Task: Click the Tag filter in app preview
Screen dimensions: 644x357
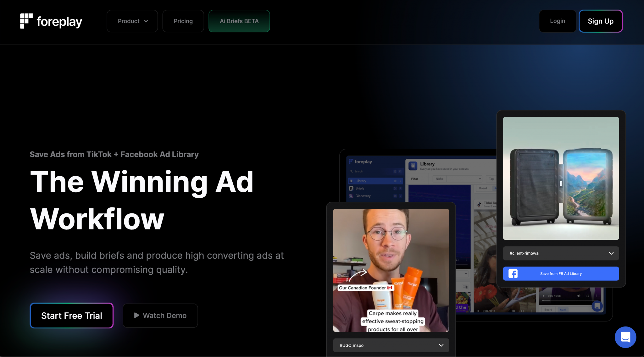Action: click(x=491, y=179)
